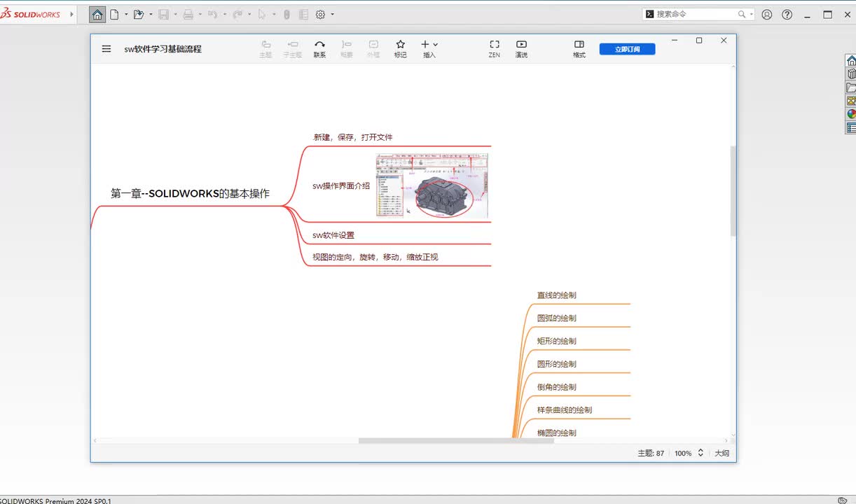Open a file with SolidWorks open icon
Screen dimensions: 856x504
[x=138, y=14]
